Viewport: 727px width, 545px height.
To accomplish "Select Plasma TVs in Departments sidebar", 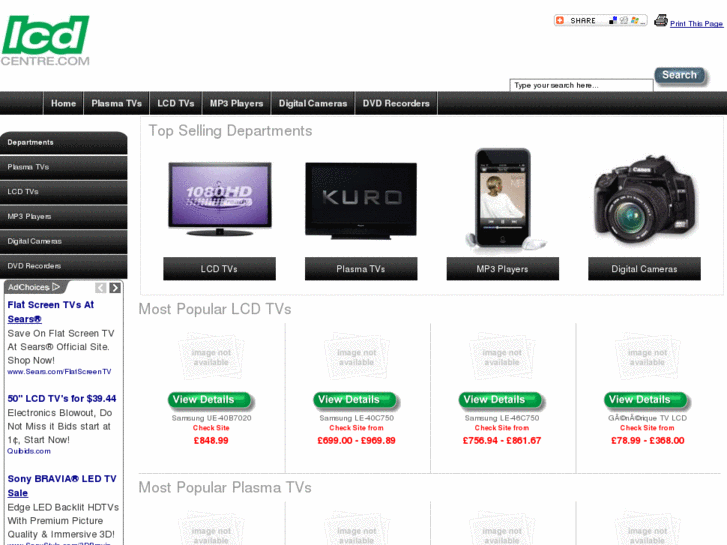I will coord(64,167).
